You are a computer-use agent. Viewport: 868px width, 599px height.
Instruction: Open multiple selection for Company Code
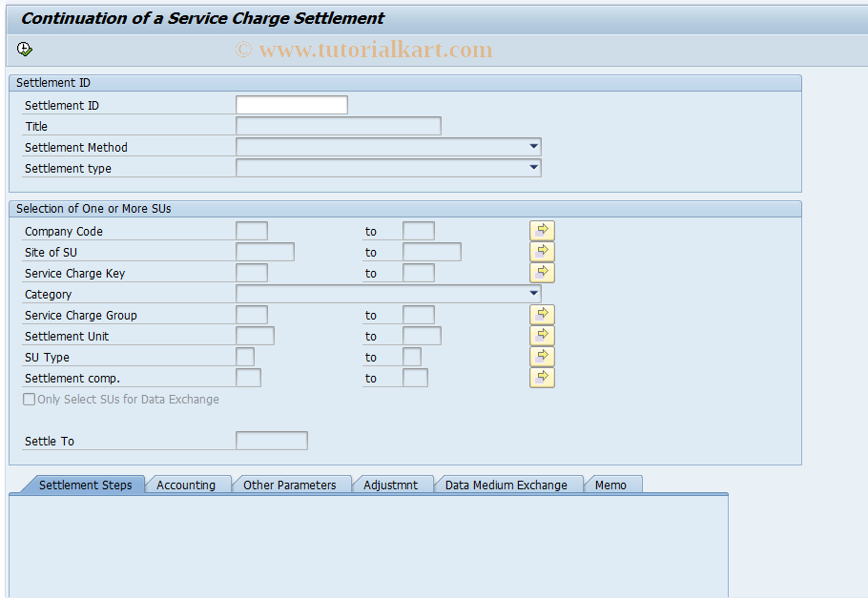[x=542, y=230]
